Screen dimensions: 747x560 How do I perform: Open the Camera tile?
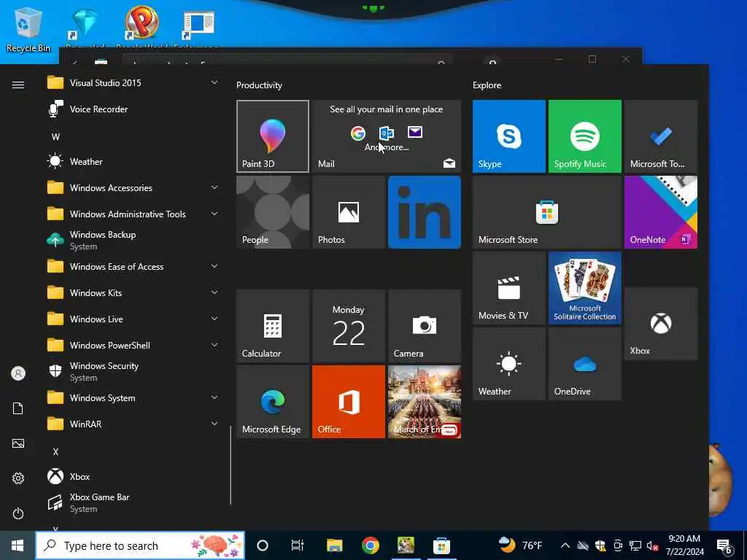pos(425,326)
